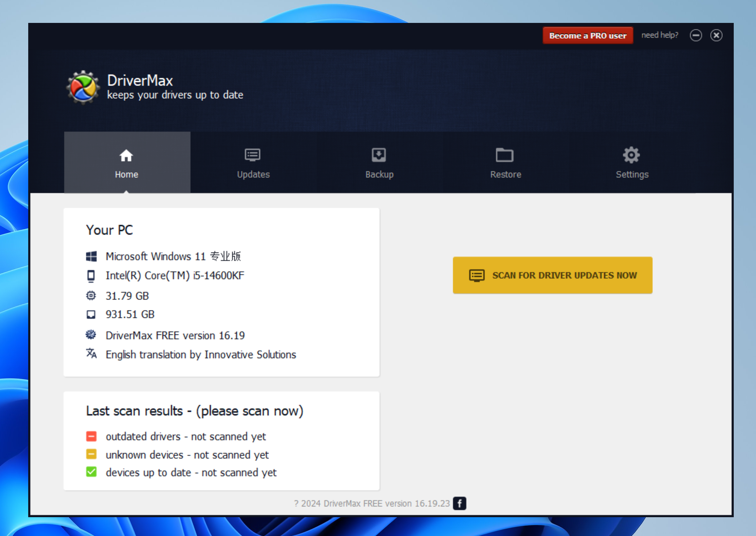
Task: Start scan for driver updates now
Action: 552,275
